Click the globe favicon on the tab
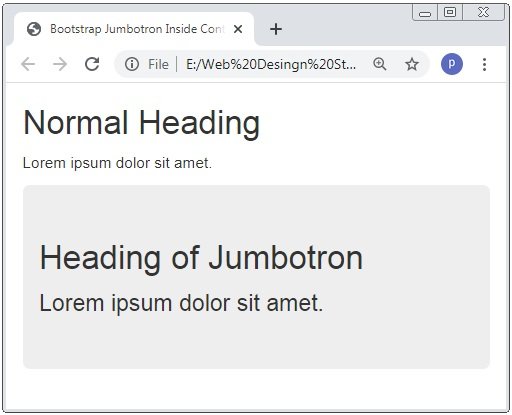Screen dimensions: 512x415 pyautogui.click(x=34, y=29)
